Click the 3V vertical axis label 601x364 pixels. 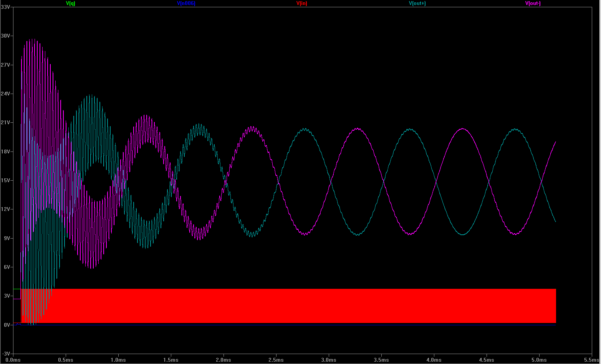[x=7, y=296]
